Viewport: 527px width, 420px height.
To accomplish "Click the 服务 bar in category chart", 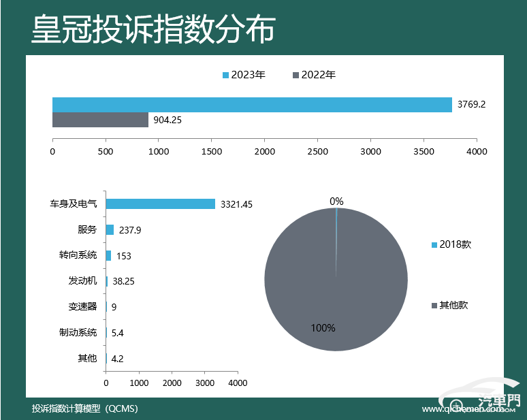I will [110, 230].
